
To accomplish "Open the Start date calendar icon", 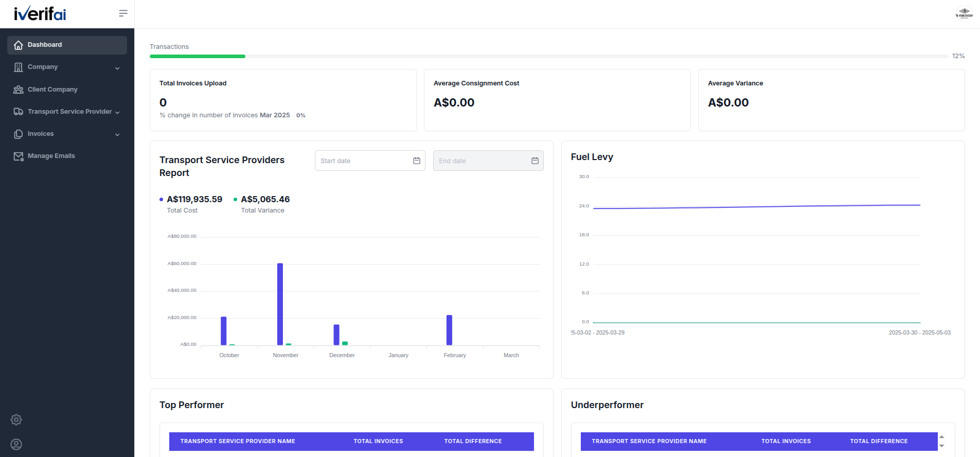I will pyautogui.click(x=417, y=161).
